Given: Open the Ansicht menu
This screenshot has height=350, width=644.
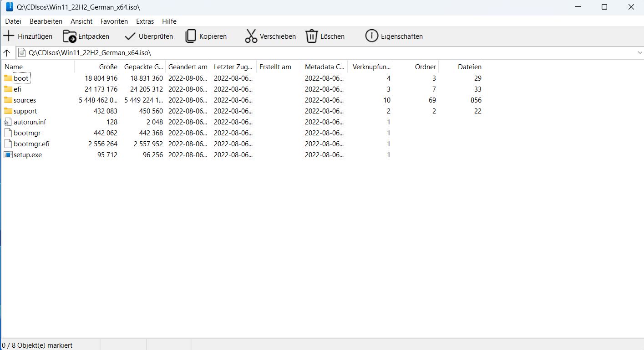Looking at the screenshot, I should click(x=81, y=21).
